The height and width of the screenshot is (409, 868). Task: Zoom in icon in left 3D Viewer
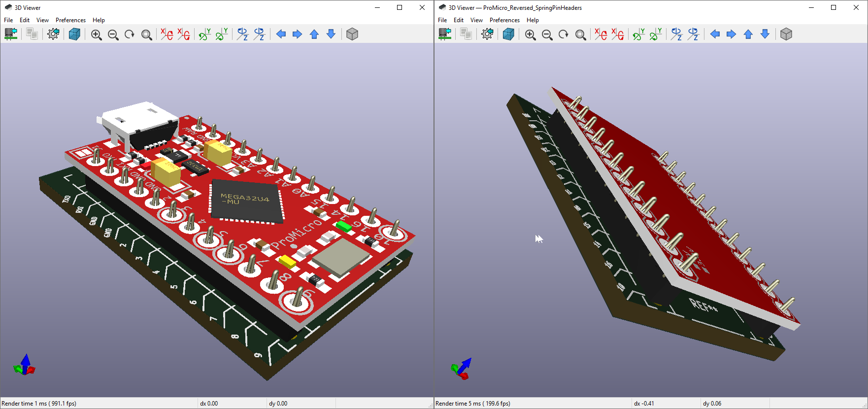click(97, 34)
